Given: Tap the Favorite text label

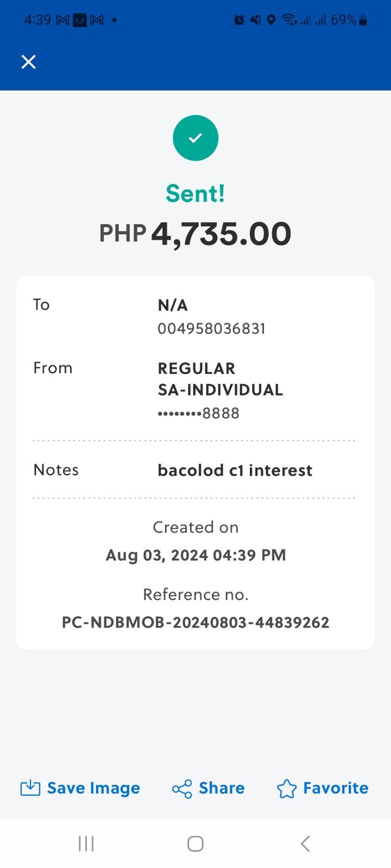Looking at the screenshot, I should 336,788.
